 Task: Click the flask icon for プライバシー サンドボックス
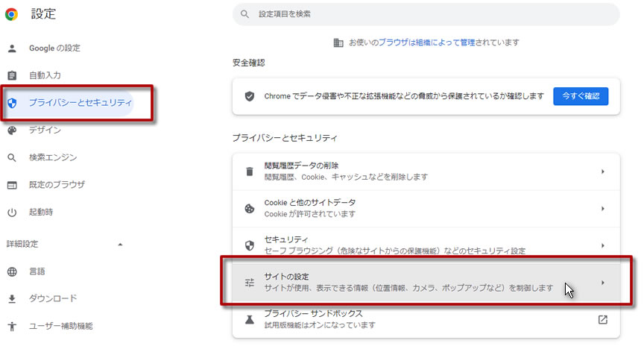tap(249, 320)
